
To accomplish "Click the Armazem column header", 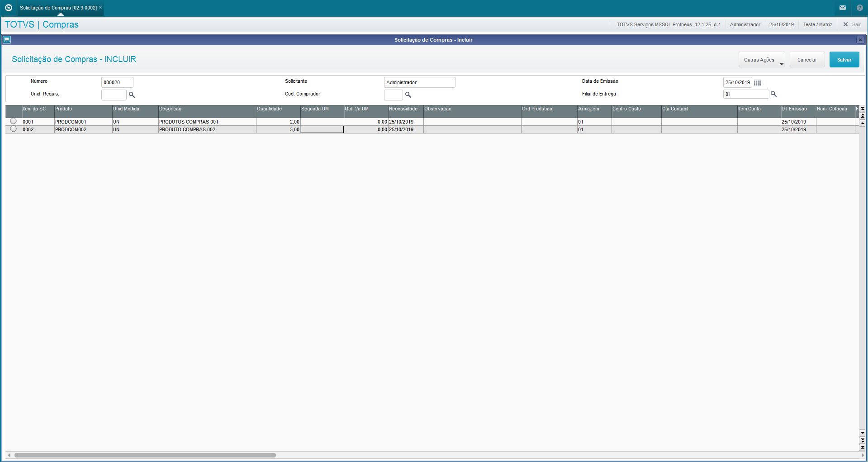I will (x=594, y=111).
